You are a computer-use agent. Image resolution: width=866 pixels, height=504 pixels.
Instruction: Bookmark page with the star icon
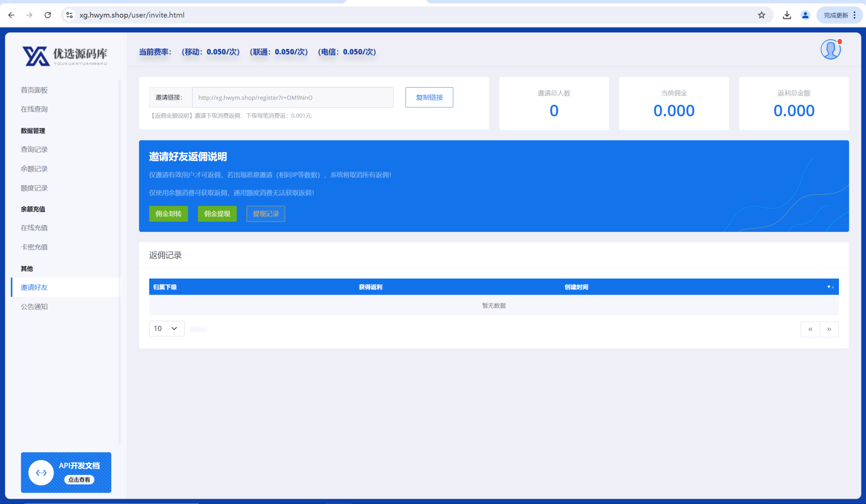(762, 15)
